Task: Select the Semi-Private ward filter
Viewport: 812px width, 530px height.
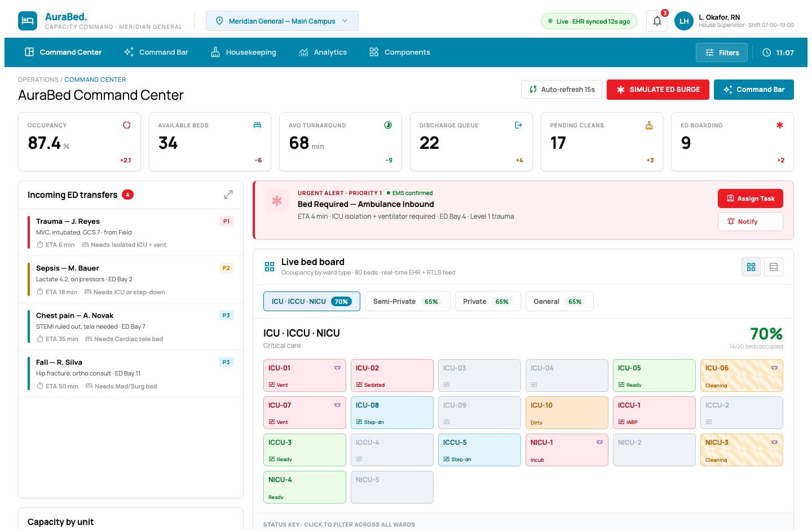Action: click(x=408, y=301)
